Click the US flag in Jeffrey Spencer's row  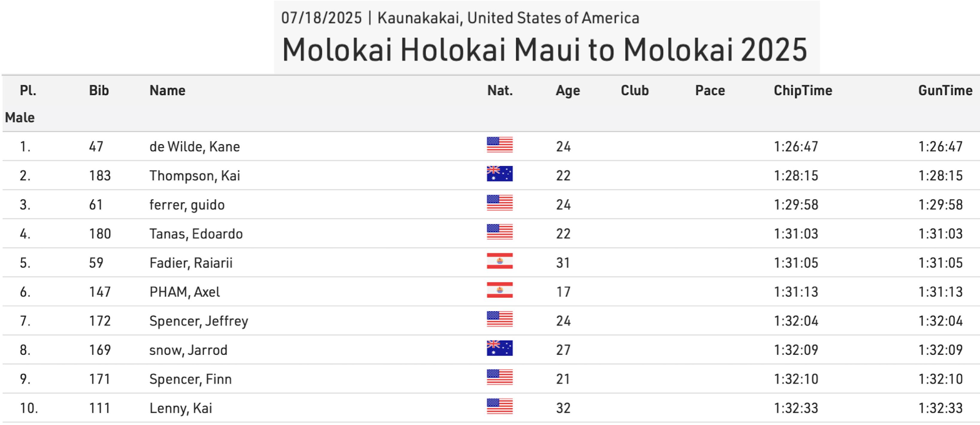(500, 319)
